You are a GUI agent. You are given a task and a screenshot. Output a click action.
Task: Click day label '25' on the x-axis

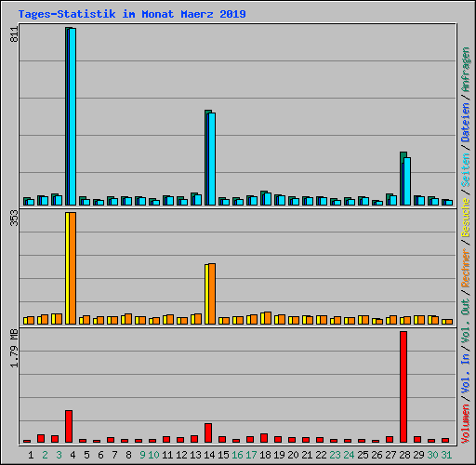363,455
